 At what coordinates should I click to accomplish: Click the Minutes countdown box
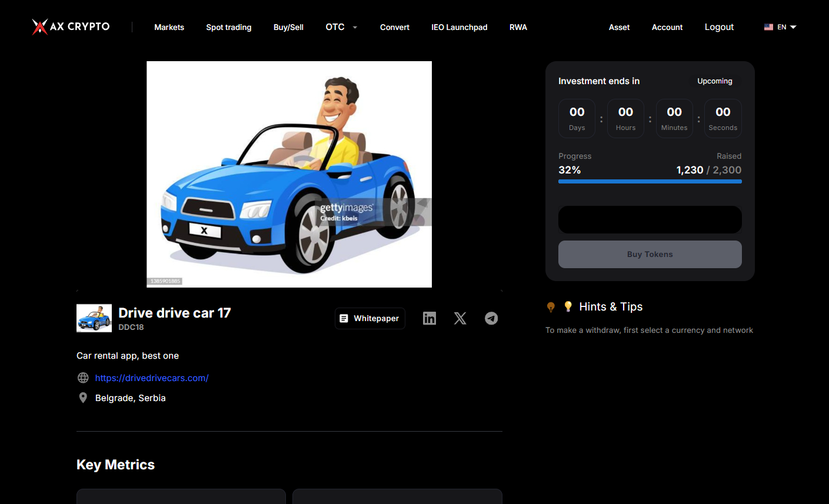point(674,118)
